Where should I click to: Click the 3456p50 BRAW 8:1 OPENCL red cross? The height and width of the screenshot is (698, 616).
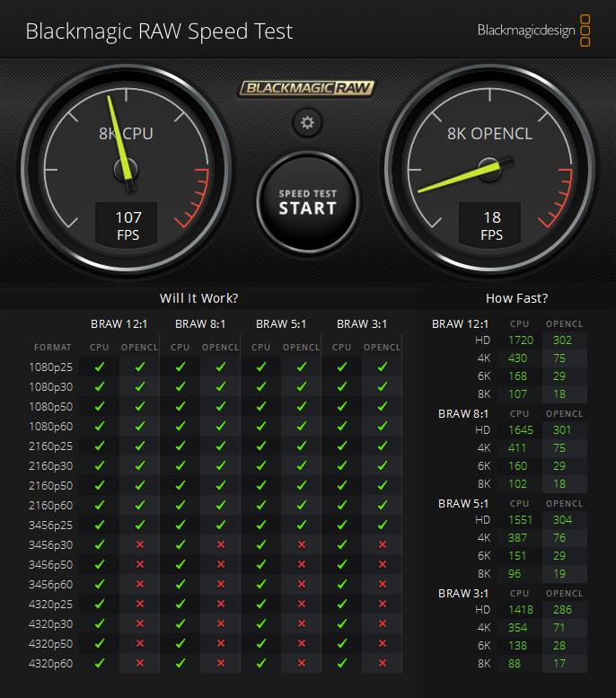pyautogui.click(x=221, y=564)
